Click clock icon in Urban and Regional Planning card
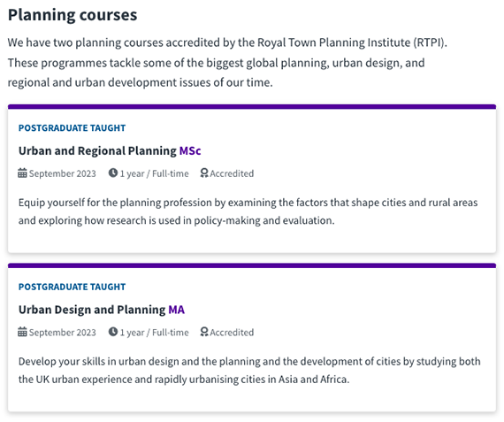The image size is (504, 422). tap(113, 173)
